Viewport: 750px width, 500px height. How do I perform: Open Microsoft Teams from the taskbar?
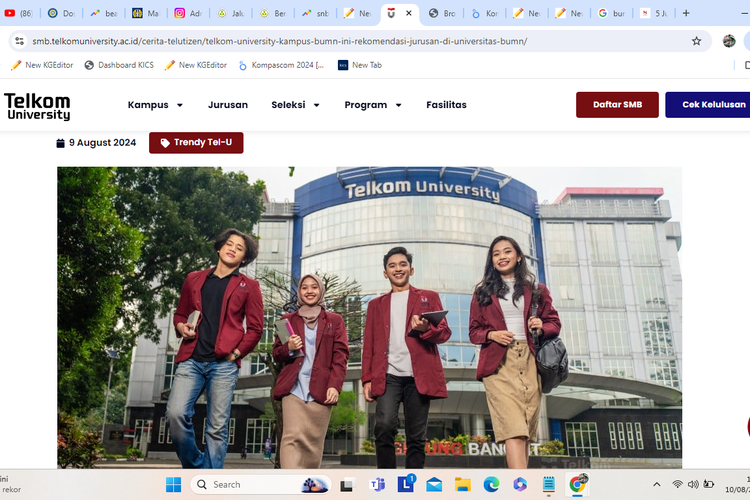(378, 485)
